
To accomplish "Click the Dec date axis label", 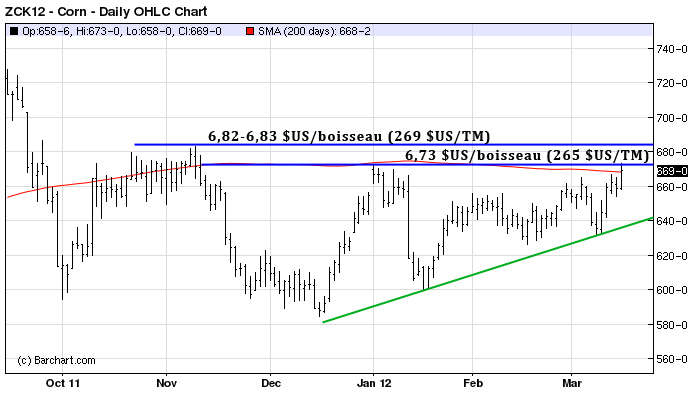I will click(270, 383).
